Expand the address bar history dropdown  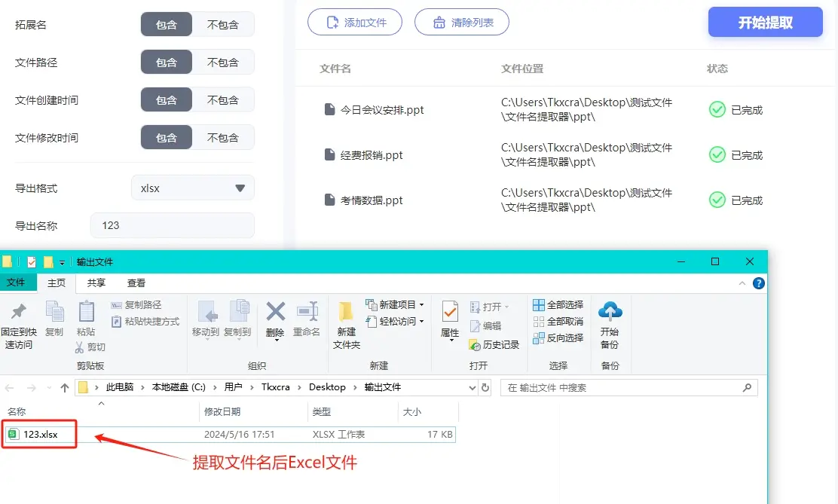pyautogui.click(x=473, y=388)
